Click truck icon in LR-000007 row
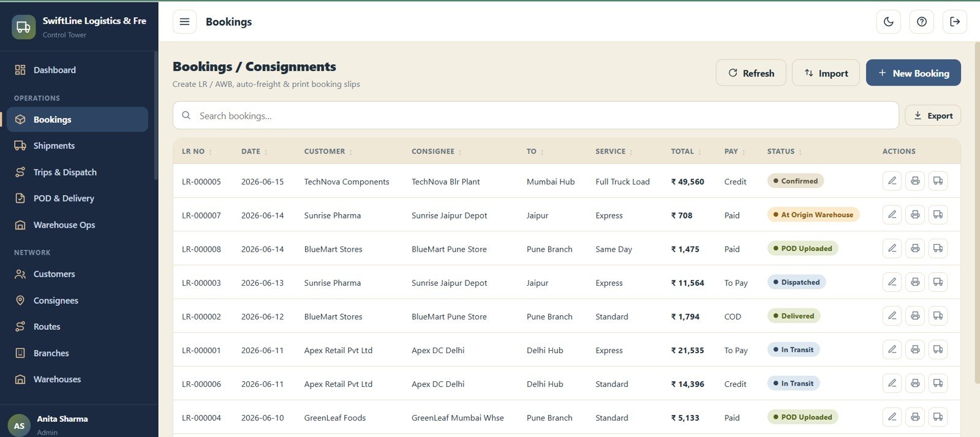 pyautogui.click(x=938, y=214)
